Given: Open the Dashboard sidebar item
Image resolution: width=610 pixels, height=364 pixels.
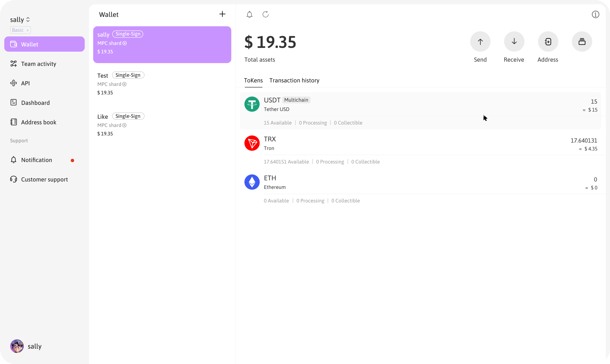Looking at the screenshot, I should (35, 103).
